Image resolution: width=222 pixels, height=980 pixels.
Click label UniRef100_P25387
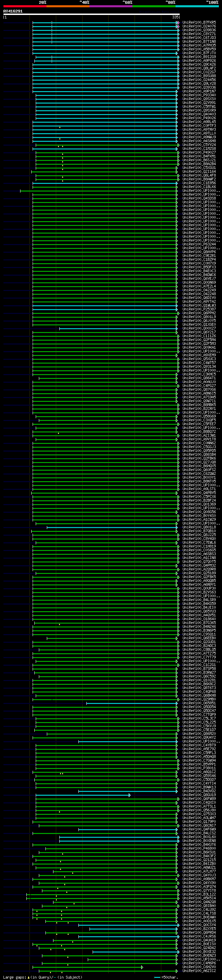[199, 309]
